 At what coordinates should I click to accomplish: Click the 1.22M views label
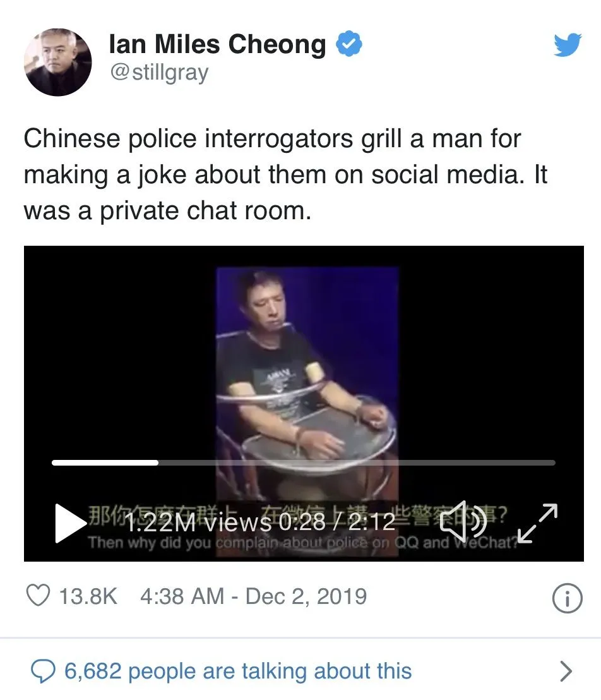point(198,522)
